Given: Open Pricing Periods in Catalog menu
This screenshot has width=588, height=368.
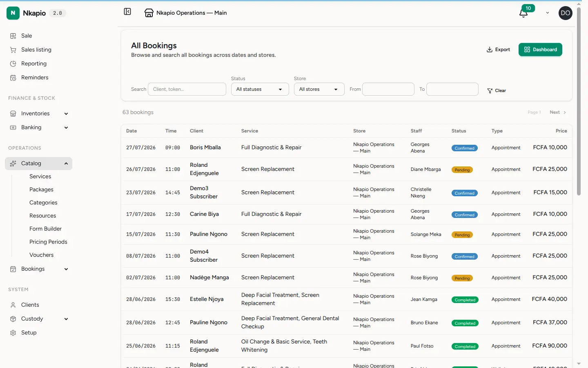Looking at the screenshot, I should click(48, 242).
